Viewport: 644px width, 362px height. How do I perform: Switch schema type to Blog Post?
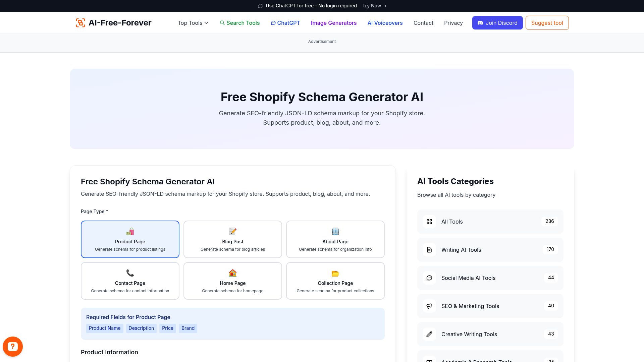click(x=232, y=239)
